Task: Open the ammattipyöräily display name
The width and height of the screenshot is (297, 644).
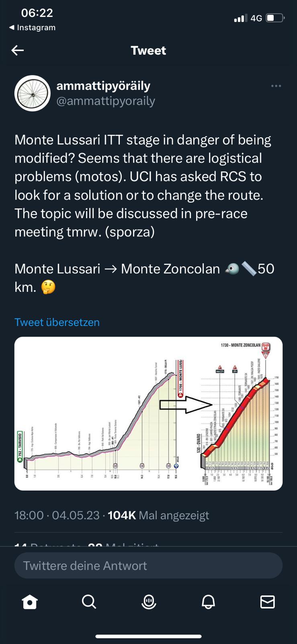Action: pyautogui.click(x=103, y=86)
